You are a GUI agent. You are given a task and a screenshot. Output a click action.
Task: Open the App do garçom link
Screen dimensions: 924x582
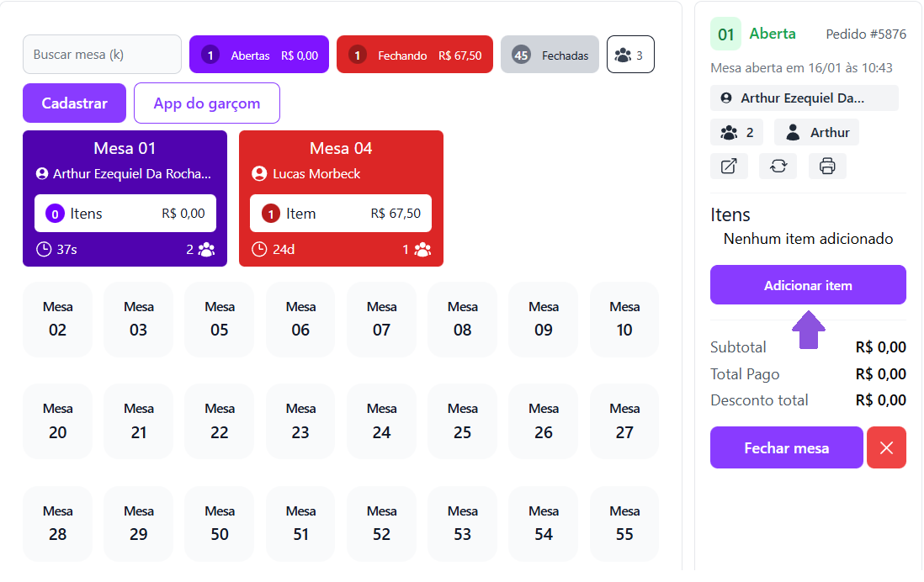click(x=206, y=103)
